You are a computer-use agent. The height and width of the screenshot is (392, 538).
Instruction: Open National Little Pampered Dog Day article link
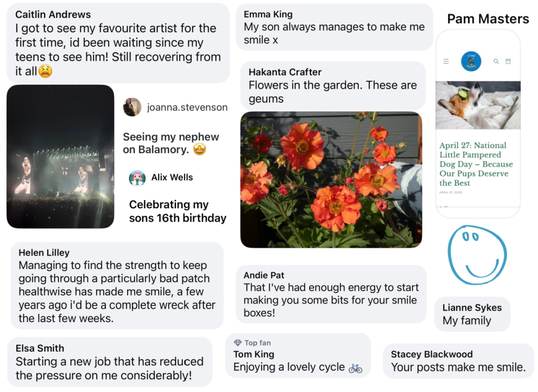pos(476,164)
